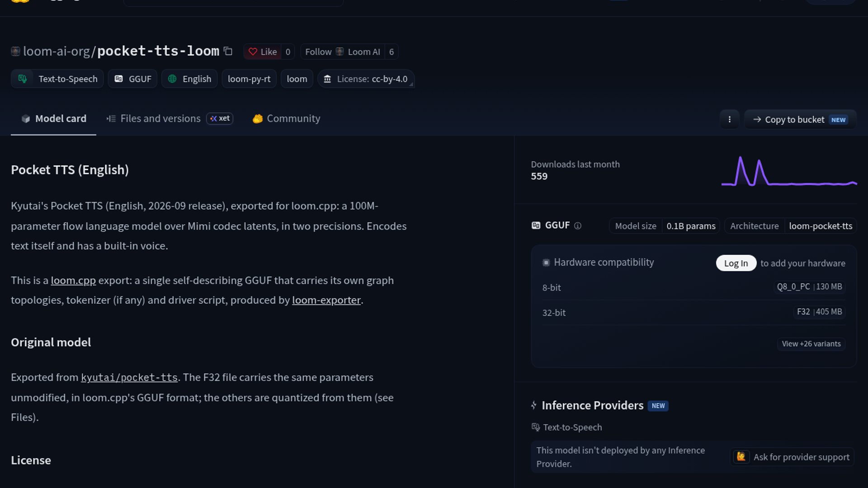Screen dimensions: 868x488
Task: Switch to the Community tab
Action: pyautogui.click(x=286, y=118)
